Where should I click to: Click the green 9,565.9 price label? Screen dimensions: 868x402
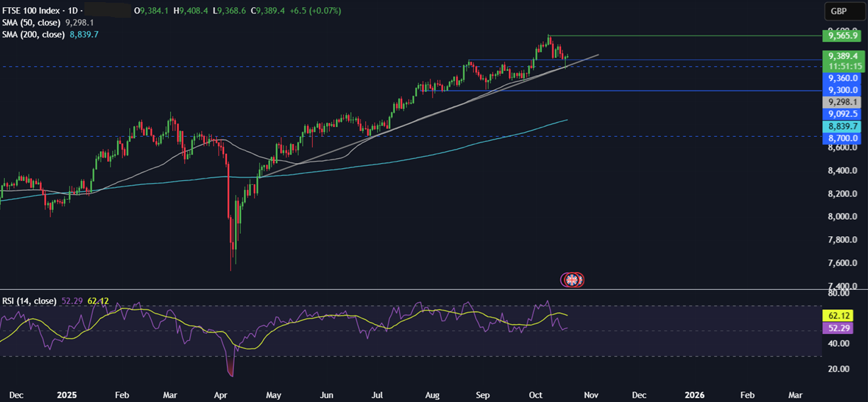point(842,35)
